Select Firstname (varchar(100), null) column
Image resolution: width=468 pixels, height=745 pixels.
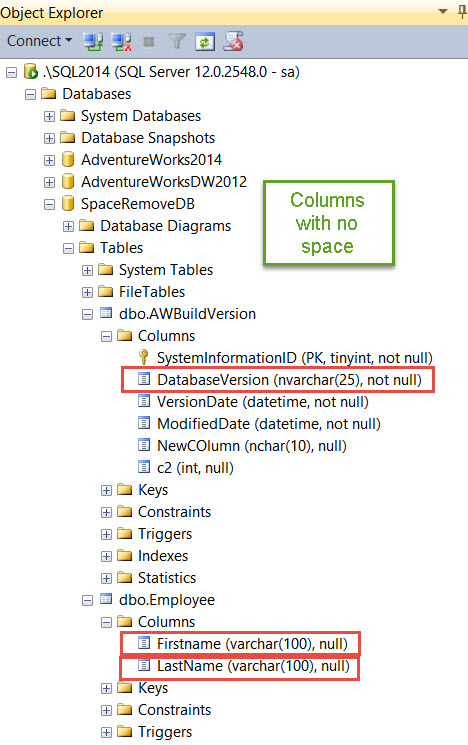click(252, 644)
